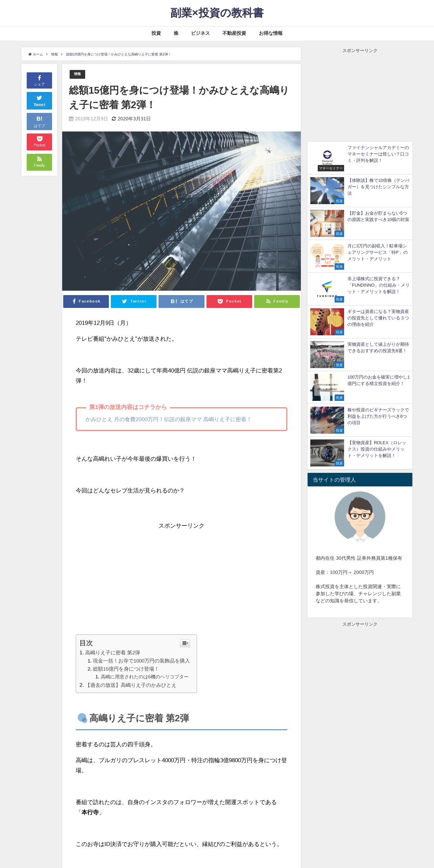Jump to TOC item 【過去の放送】高嶋りえ子のかみひとえ
434x868 pixels.
tap(130, 685)
